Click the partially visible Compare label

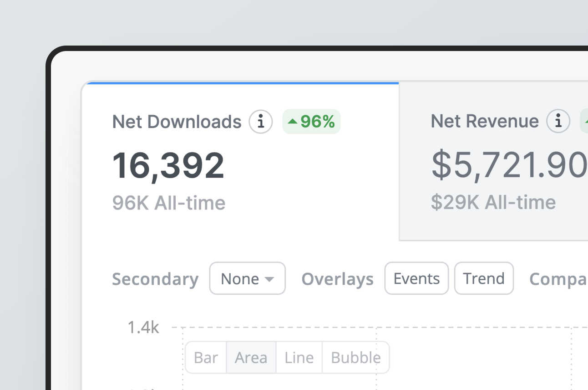coord(558,279)
